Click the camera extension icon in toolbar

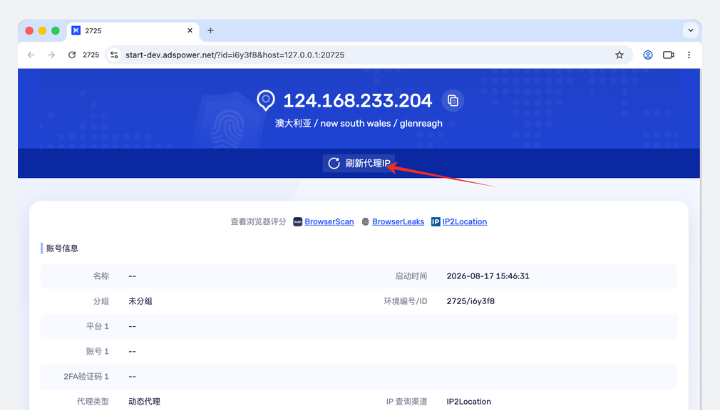click(x=668, y=55)
